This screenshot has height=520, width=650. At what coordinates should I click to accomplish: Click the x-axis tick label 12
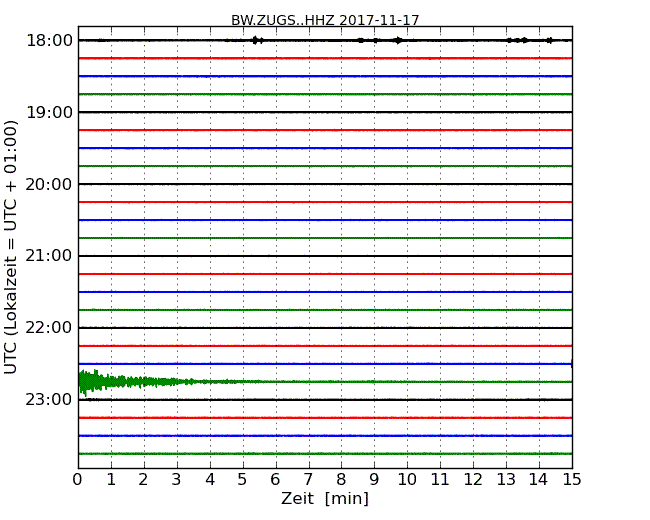click(473, 479)
